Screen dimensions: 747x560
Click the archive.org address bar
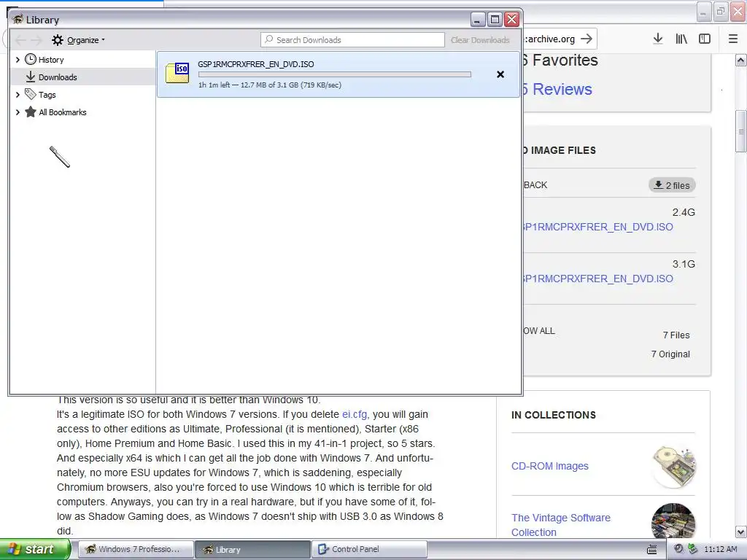pos(550,39)
